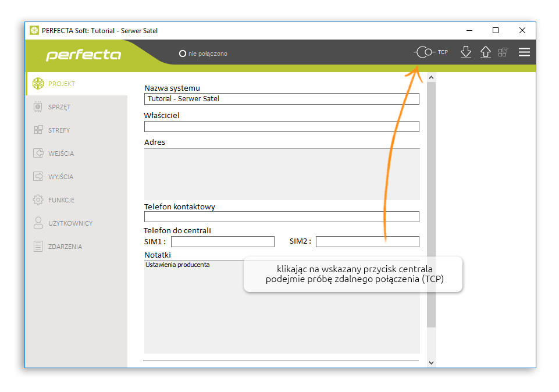Focus the Nazwa systemu input field
The height and width of the screenshot is (392, 559).
coord(282,99)
